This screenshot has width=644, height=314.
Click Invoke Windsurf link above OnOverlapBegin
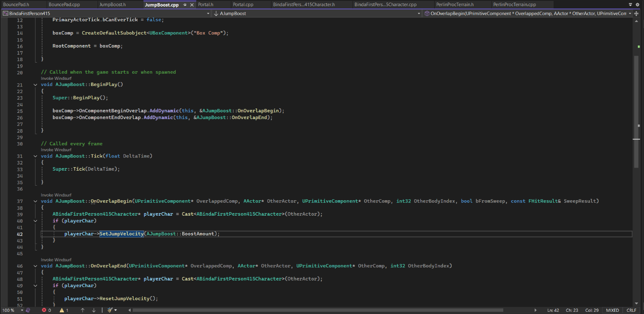(56, 195)
